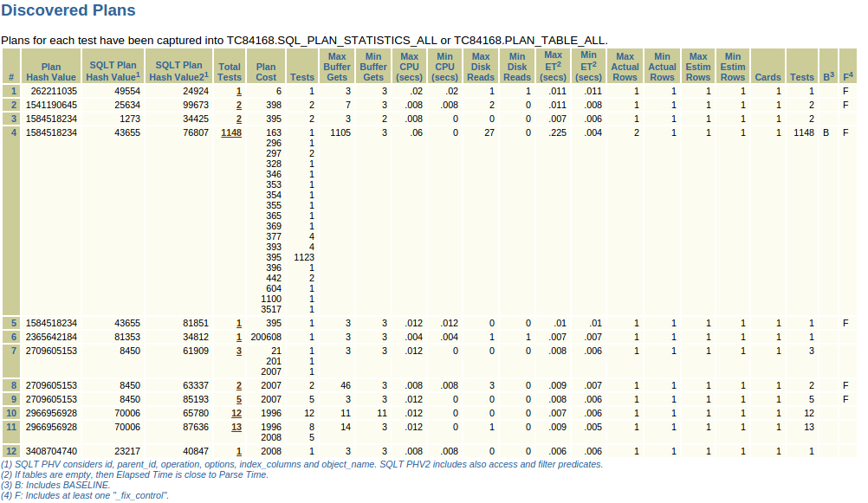Click plan hash value 262211035
The image size is (868, 503).
tap(54, 91)
